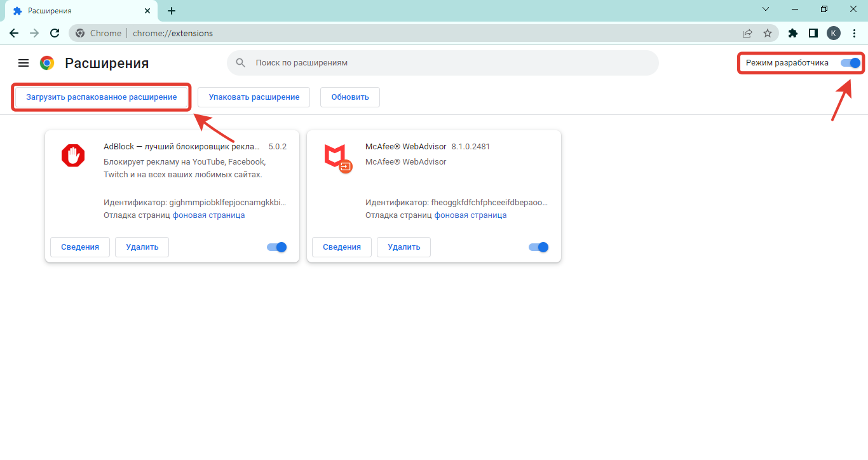Image resolution: width=868 pixels, height=460 pixels.
Task: Disable developer mode toggle
Action: [x=850, y=63]
